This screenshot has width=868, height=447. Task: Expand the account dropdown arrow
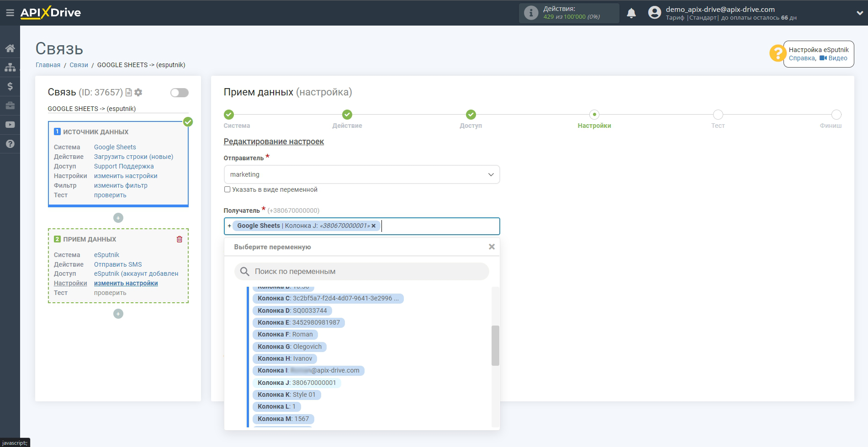pos(859,13)
